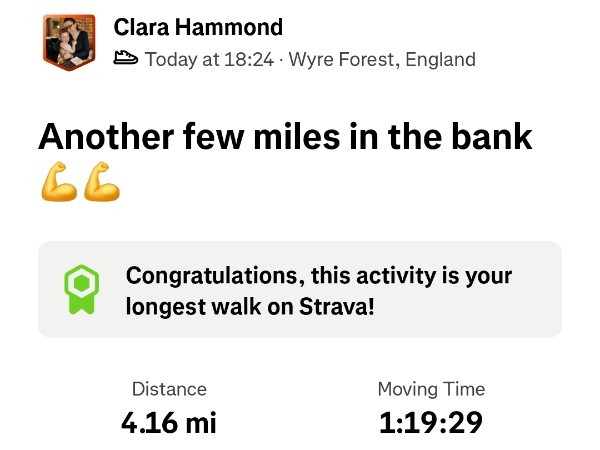
Task: Select the Distance label
Action: coord(169,389)
